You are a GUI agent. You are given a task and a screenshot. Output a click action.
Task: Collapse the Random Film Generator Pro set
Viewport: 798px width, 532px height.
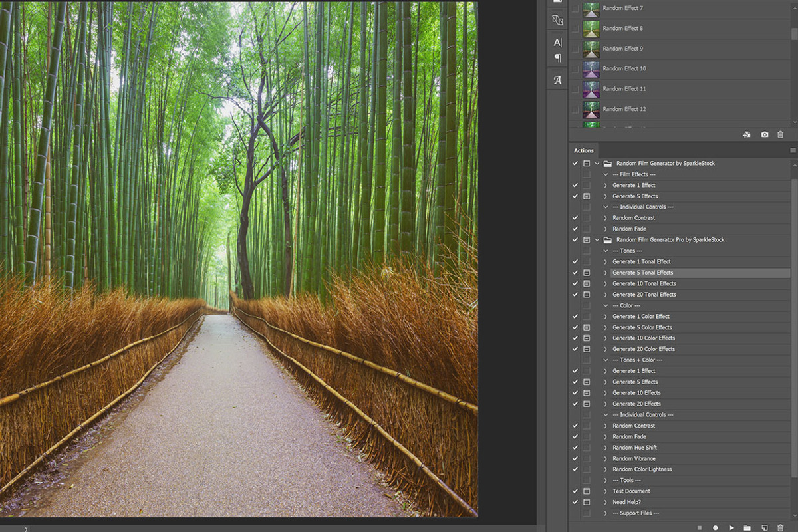coord(597,239)
